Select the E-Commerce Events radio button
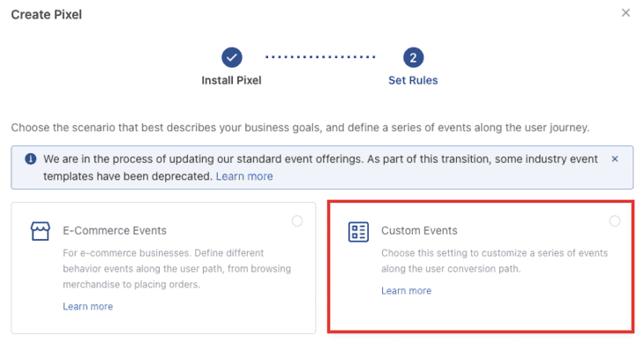The height and width of the screenshot is (357, 644). (x=297, y=221)
